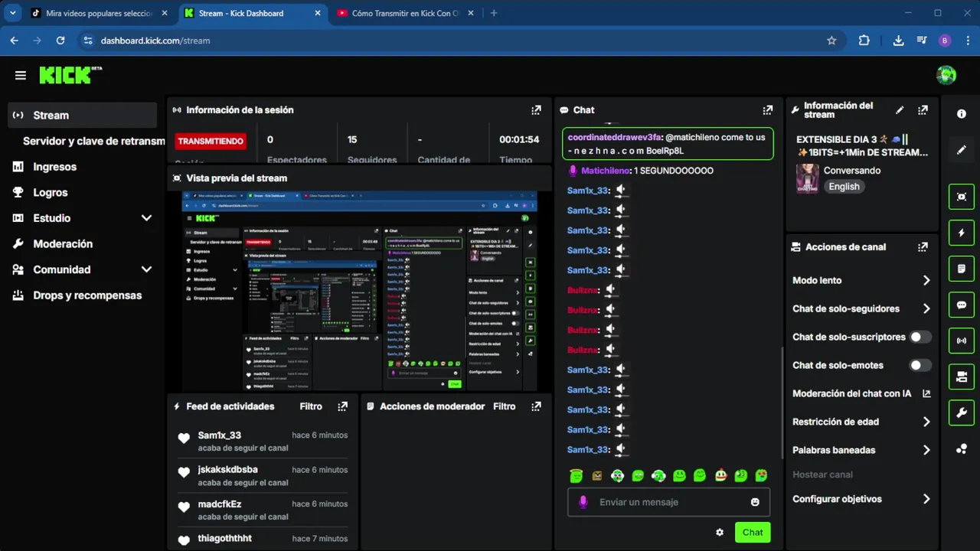
Task: Select Stream in the sidebar
Action: 83,116
